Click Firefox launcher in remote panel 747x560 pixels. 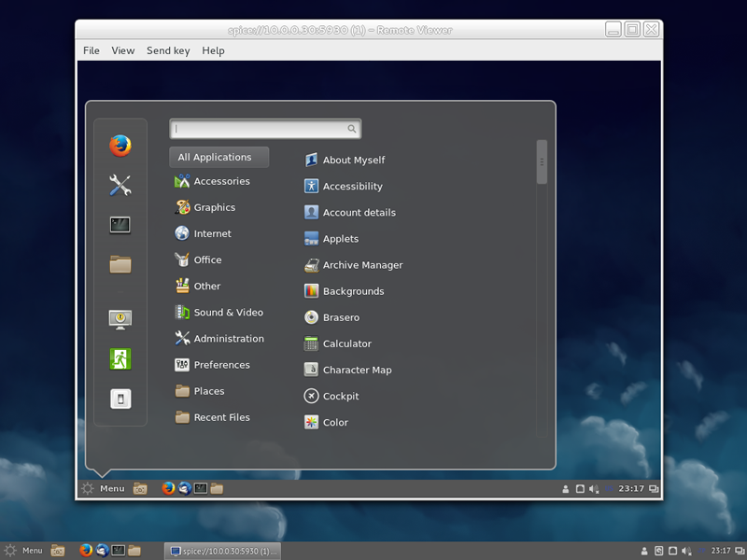pos(168,488)
